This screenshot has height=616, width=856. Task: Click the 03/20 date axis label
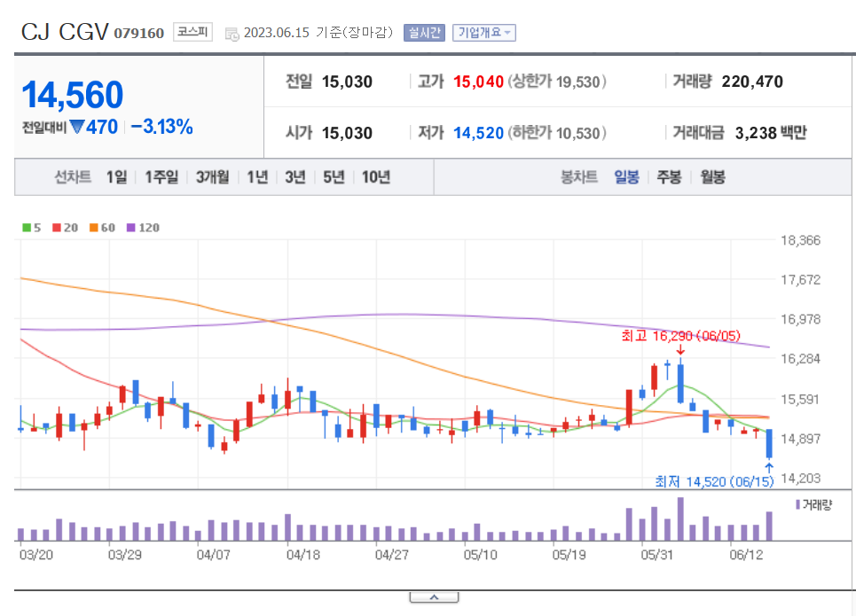click(36, 555)
